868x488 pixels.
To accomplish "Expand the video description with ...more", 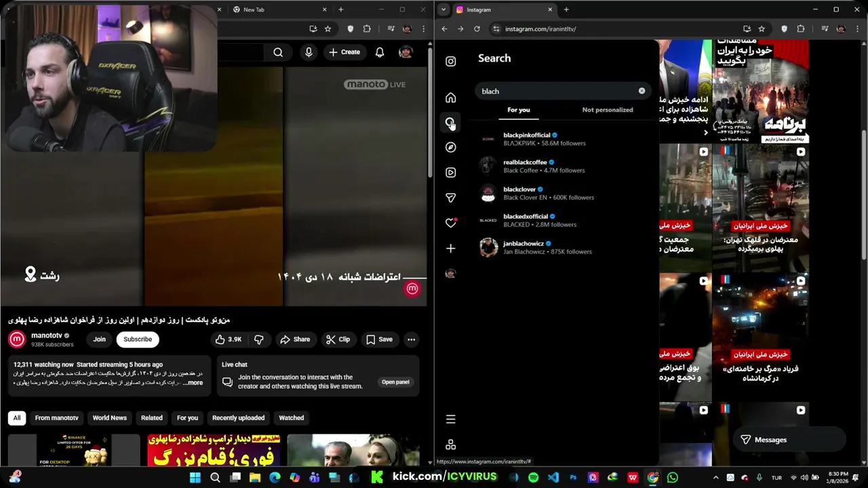I will pyautogui.click(x=192, y=383).
